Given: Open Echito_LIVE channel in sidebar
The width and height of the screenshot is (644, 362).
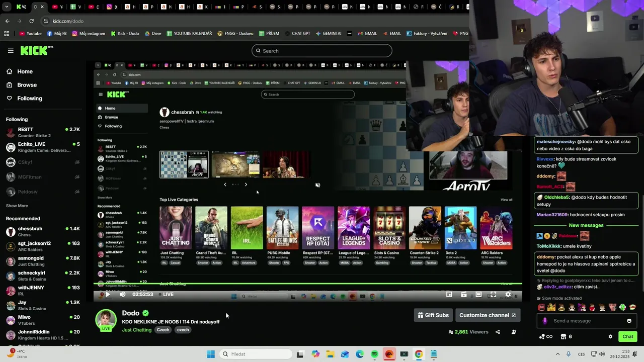Looking at the screenshot, I should tap(43, 147).
